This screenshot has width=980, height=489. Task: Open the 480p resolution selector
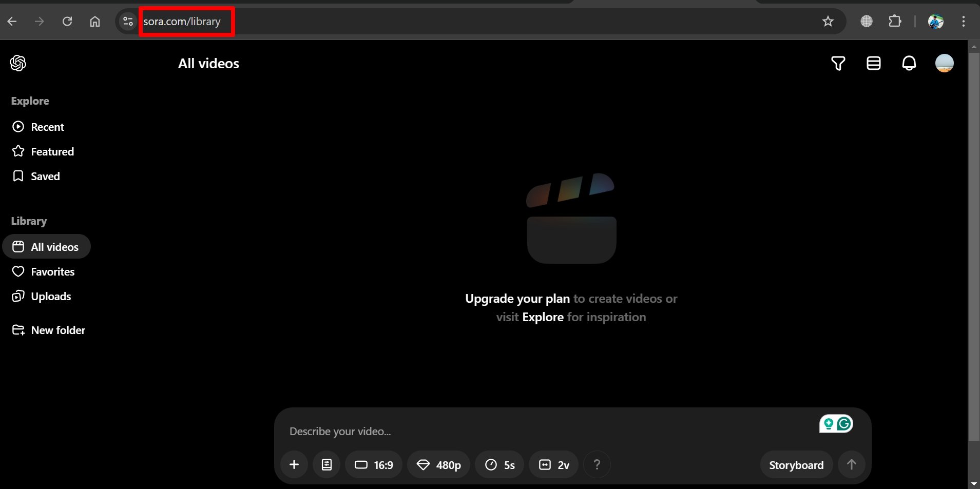tap(438, 464)
